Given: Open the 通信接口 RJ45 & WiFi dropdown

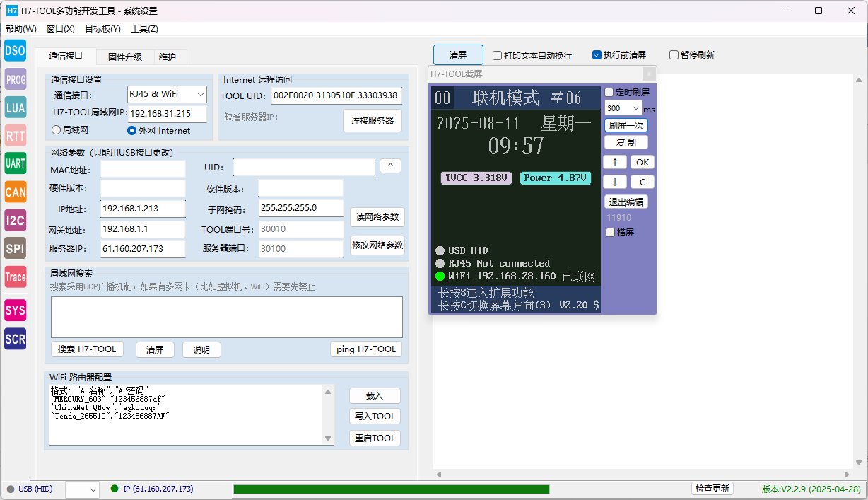Looking at the screenshot, I should [167, 93].
